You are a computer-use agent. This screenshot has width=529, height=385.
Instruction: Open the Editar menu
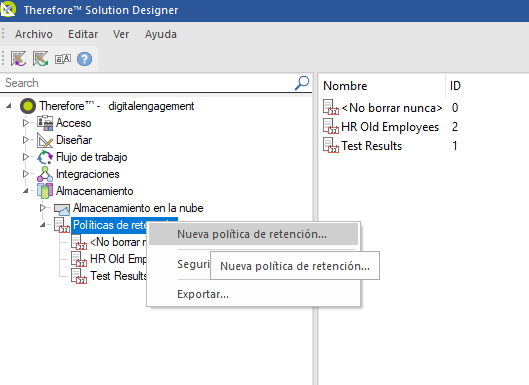point(83,34)
